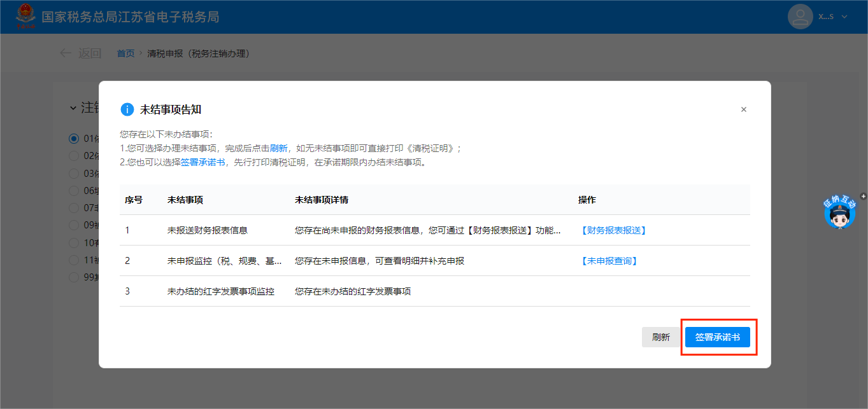Select the 02 radio option
This screenshot has width=868, height=409.
(x=74, y=156)
